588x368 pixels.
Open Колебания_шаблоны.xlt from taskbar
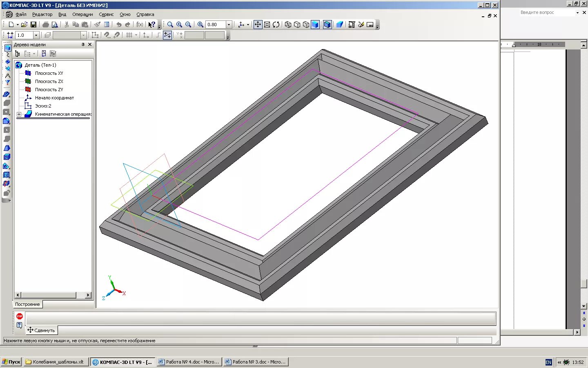56,362
